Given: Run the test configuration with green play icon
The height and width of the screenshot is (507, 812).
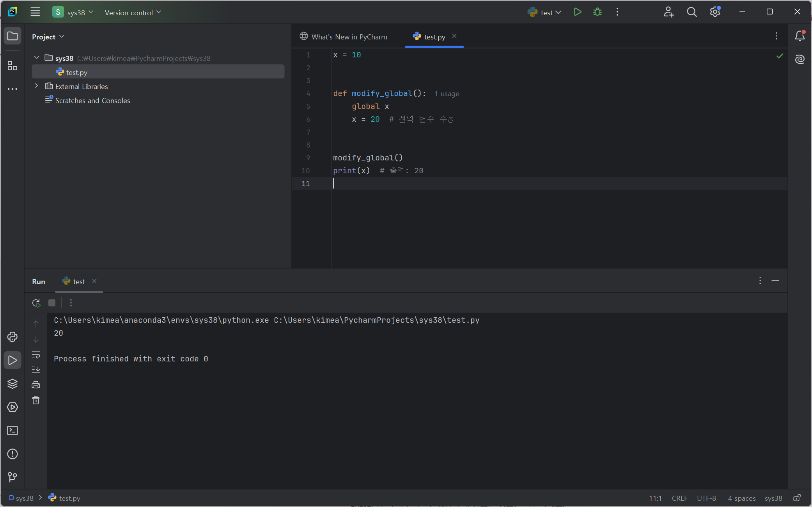Looking at the screenshot, I should click(578, 12).
